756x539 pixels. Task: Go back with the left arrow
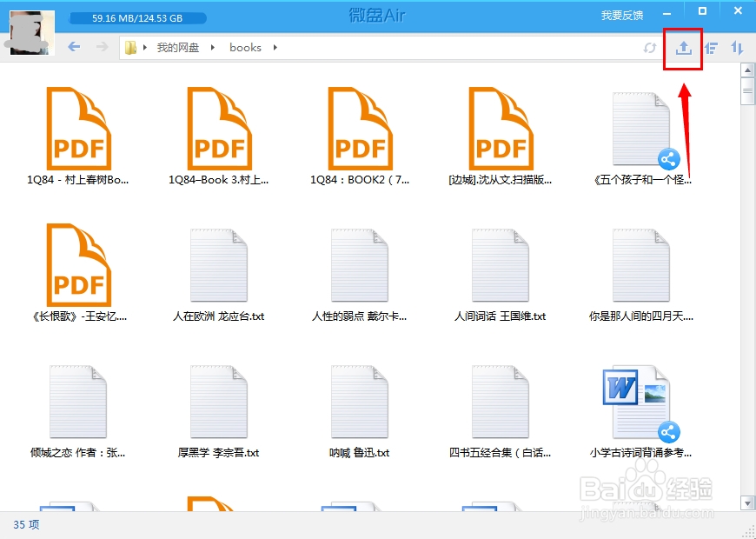(74, 47)
